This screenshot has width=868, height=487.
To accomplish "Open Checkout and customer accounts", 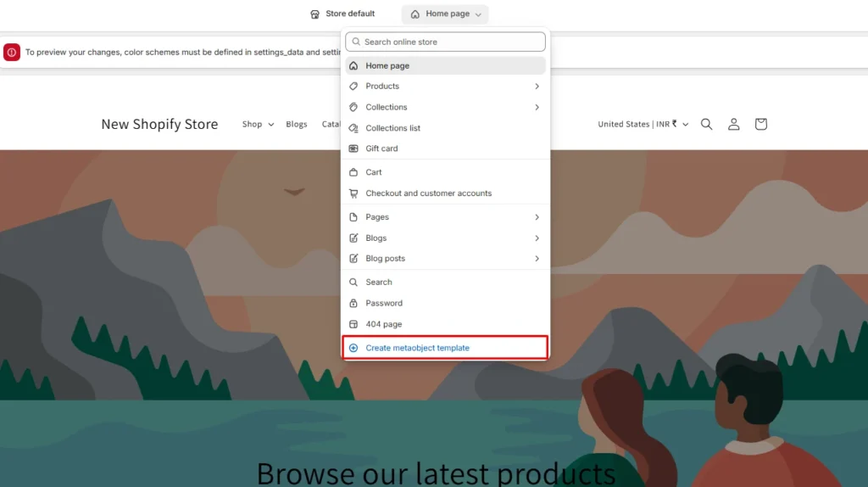I will pyautogui.click(x=445, y=193).
